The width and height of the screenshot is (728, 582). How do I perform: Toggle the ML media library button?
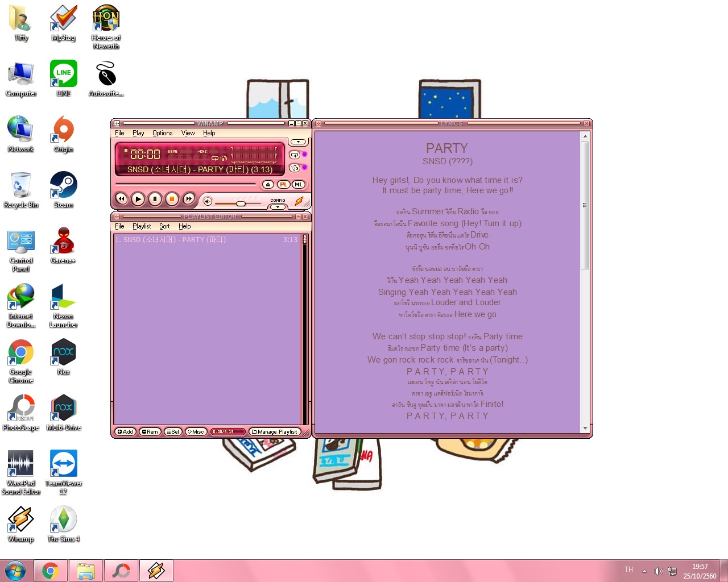298,184
